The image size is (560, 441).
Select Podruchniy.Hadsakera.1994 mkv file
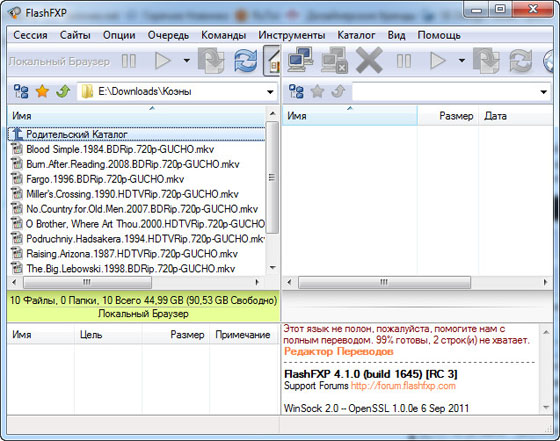coord(136,239)
